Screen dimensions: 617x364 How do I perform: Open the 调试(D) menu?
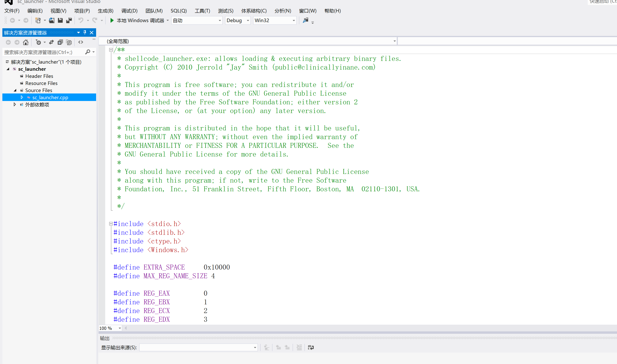point(129,11)
